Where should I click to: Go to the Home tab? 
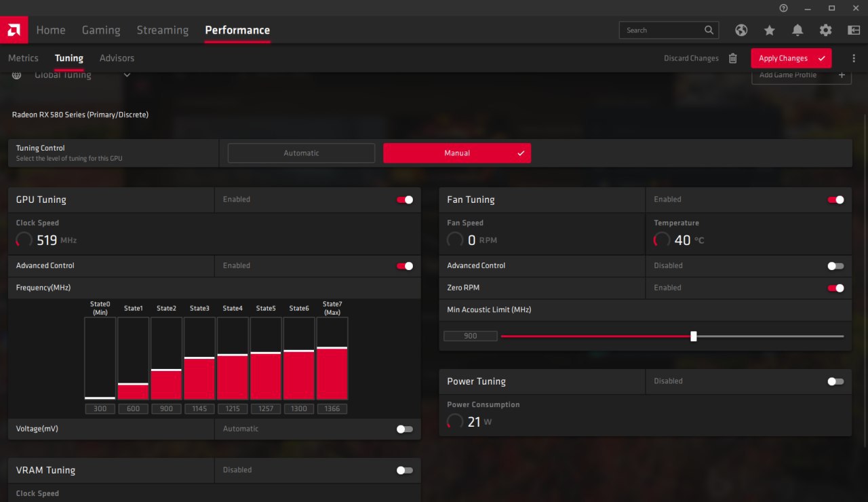(x=51, y=30)
